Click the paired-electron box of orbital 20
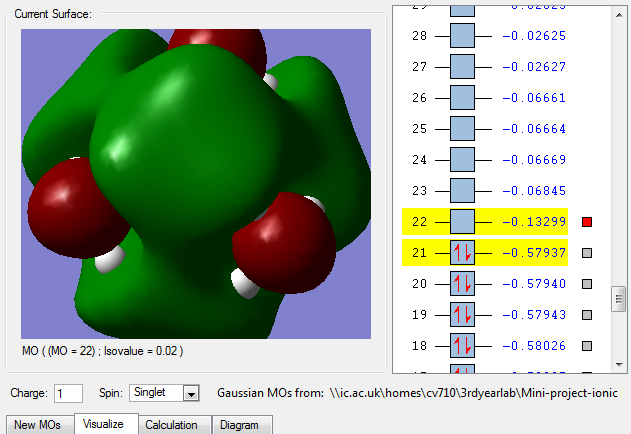631x434 pixels. click(x=462, y=284)
